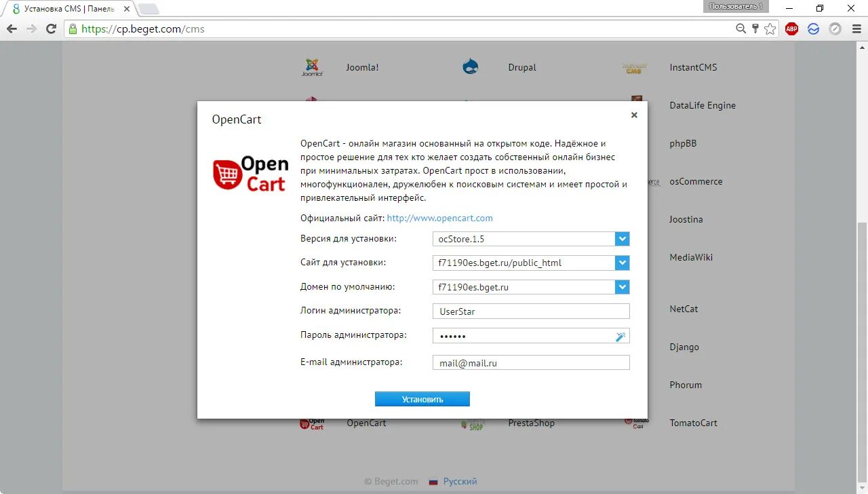Open the MediaWiki entry
Screen dimensions: 868x494
pos(691,257)
